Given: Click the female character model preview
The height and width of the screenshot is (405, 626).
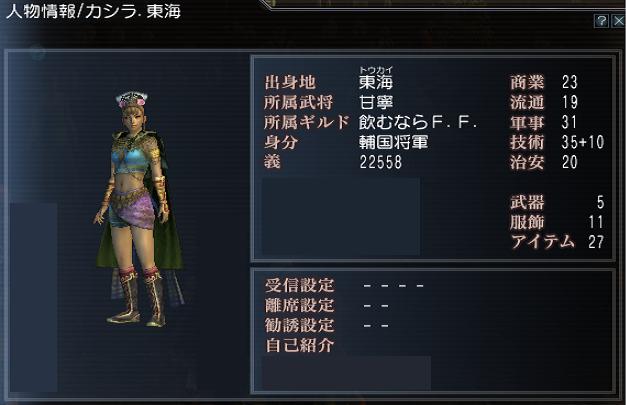Looking at the screenshot, I should [x=138, y=210].
